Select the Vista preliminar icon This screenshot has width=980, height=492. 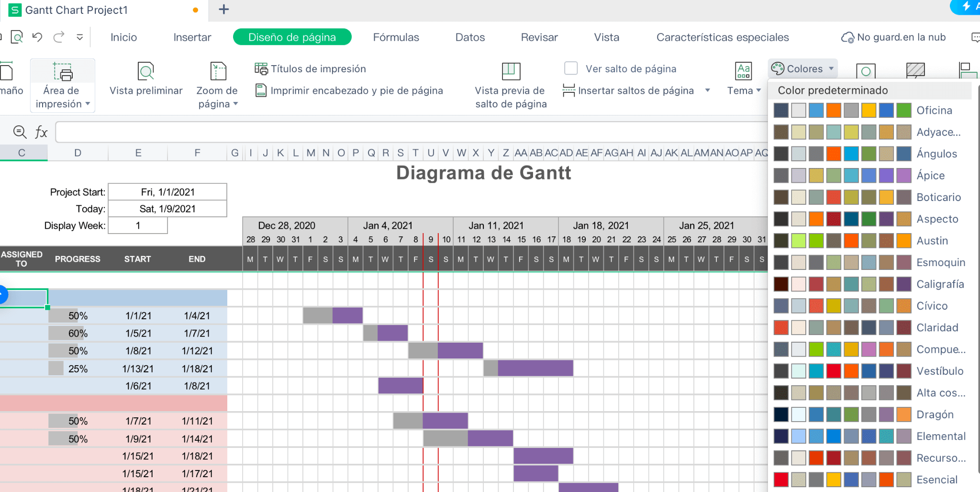[146, 72]
